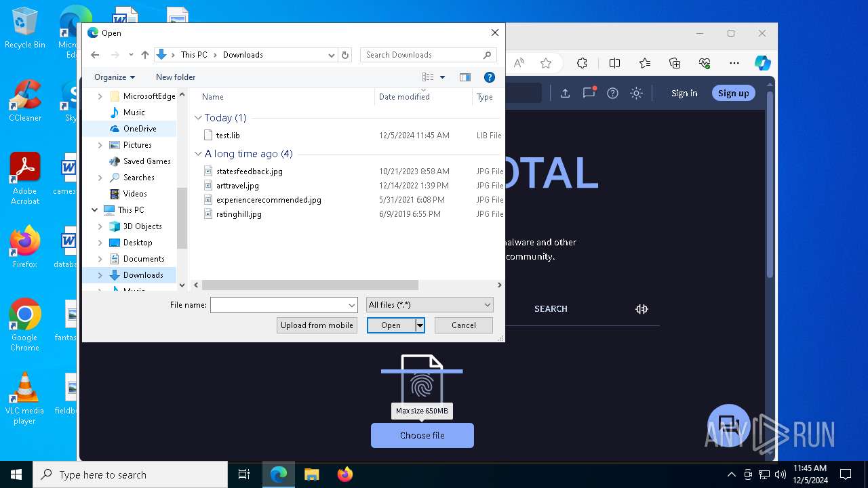The image size is (868, 488).
Task: Open the dialog help icon
Action: pos(490,77)
